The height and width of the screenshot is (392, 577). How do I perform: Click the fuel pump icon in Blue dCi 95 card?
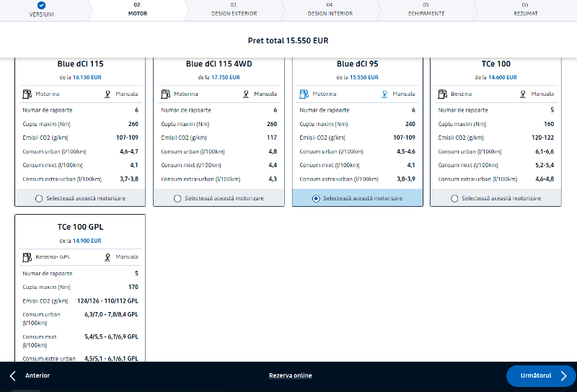click(x=304, y=94)
